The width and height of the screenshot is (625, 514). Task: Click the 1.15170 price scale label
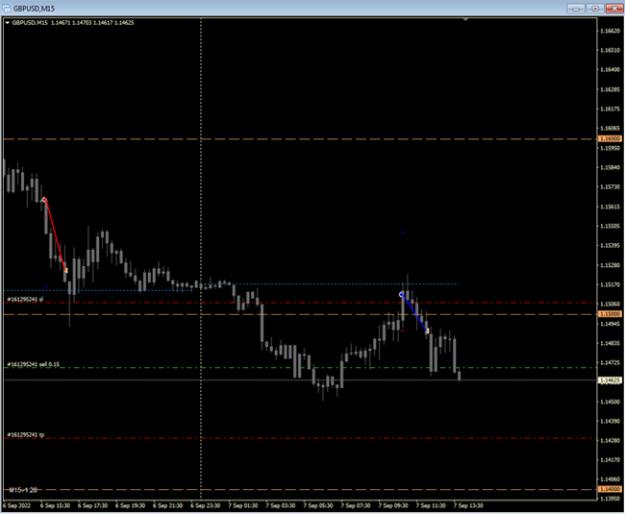click(610, 284)
